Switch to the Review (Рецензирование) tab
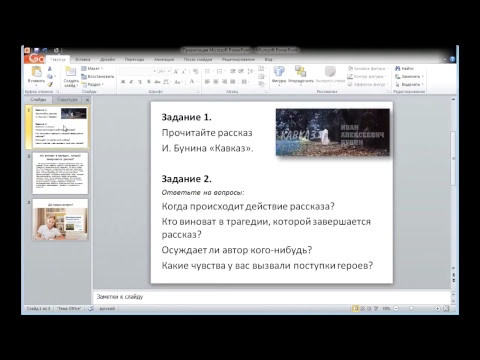 click(x=238, y=59)
